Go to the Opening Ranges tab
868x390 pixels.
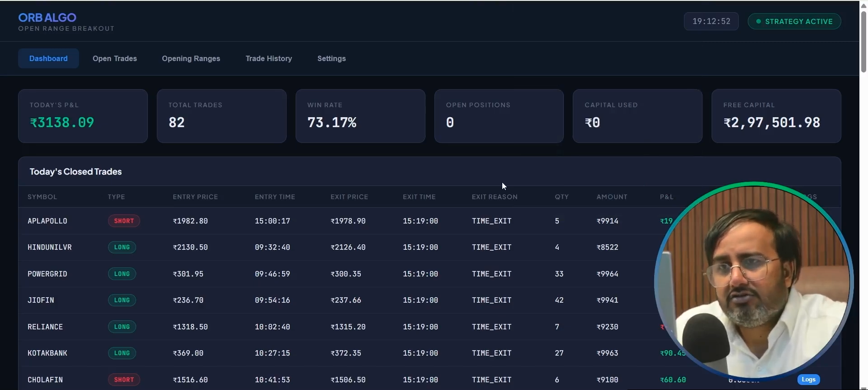click(191, 58)
